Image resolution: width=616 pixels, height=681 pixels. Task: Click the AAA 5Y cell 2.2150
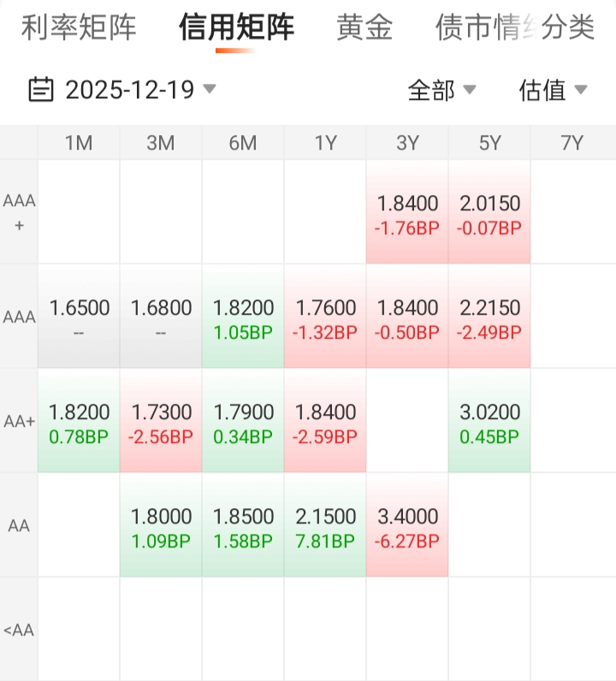tap(489, 317)
